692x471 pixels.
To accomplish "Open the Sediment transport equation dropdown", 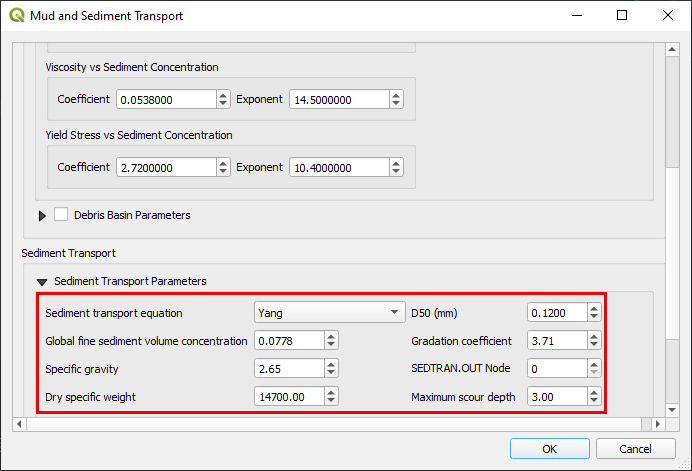I will pos(328,313).
